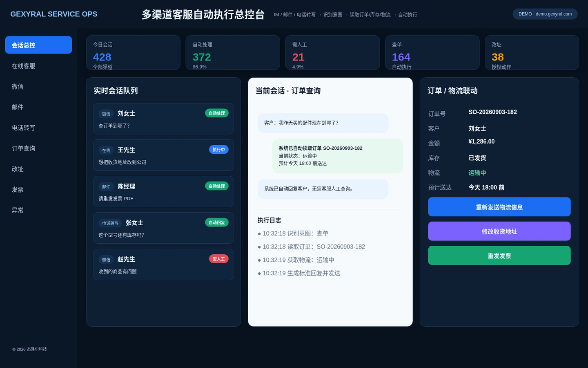Open 王先生's address-change conversation card
Image resolution: width=588 pixels, height=368 pixels.
coord(163,155)
